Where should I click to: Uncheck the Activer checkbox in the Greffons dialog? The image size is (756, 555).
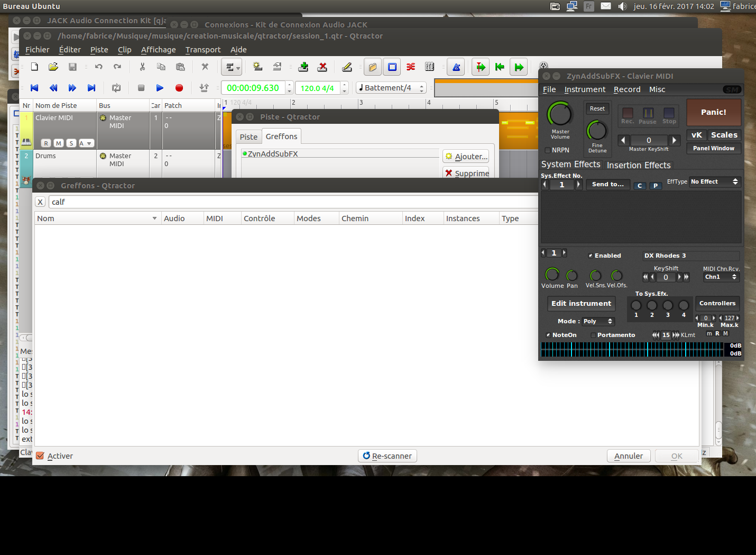click(40, 456)
